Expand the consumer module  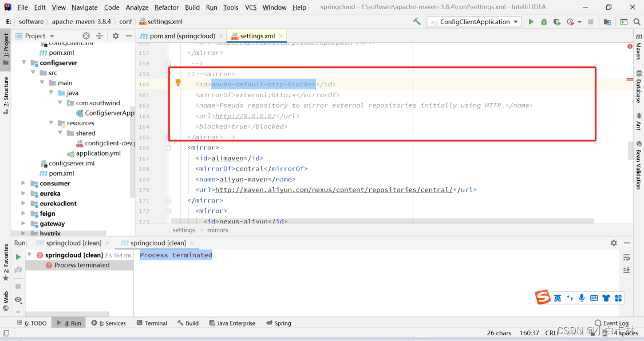tap(23, 183)
